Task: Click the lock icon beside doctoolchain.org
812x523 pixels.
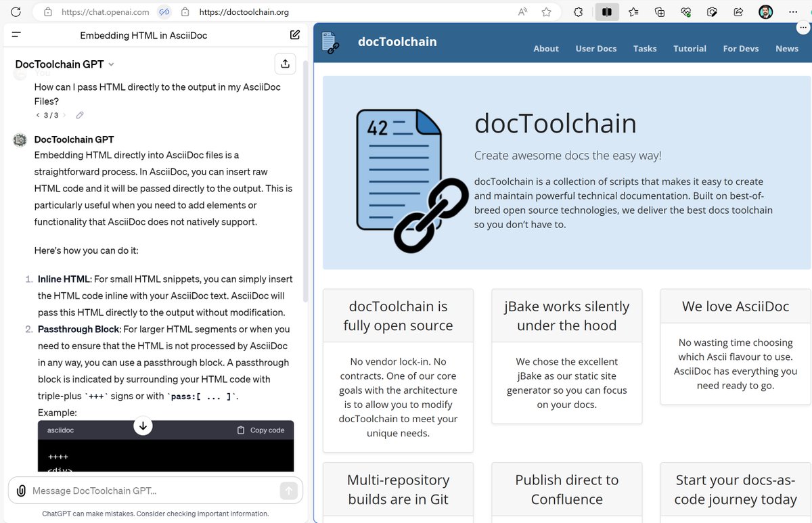Action: (x=185, y=12)
